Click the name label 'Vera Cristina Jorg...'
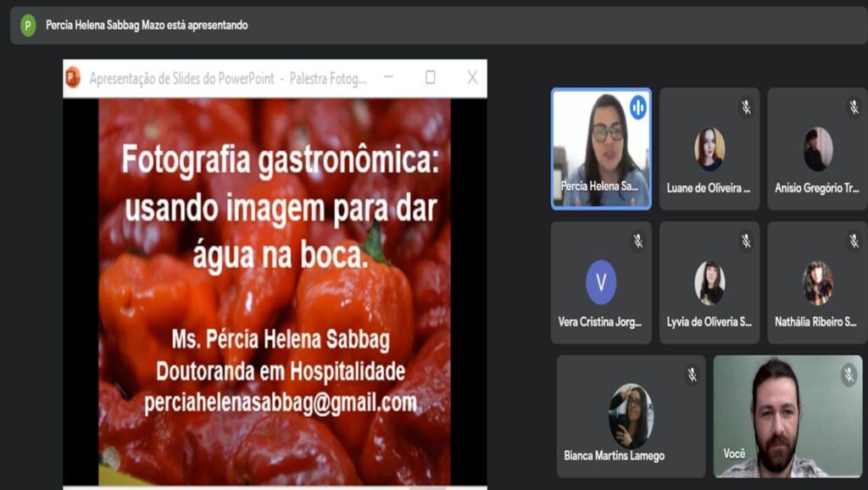Screen dimensions: 868x490 (x=600, y=321)
